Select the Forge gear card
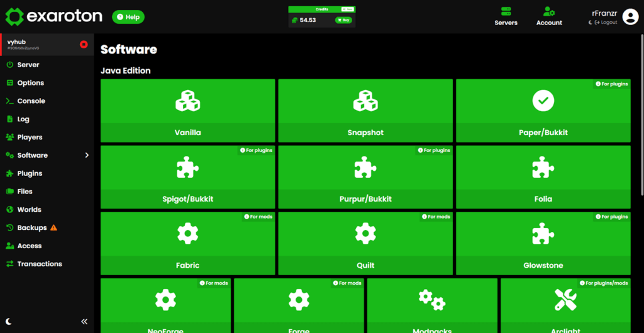The image size is (644, 333). click(299, 305)
